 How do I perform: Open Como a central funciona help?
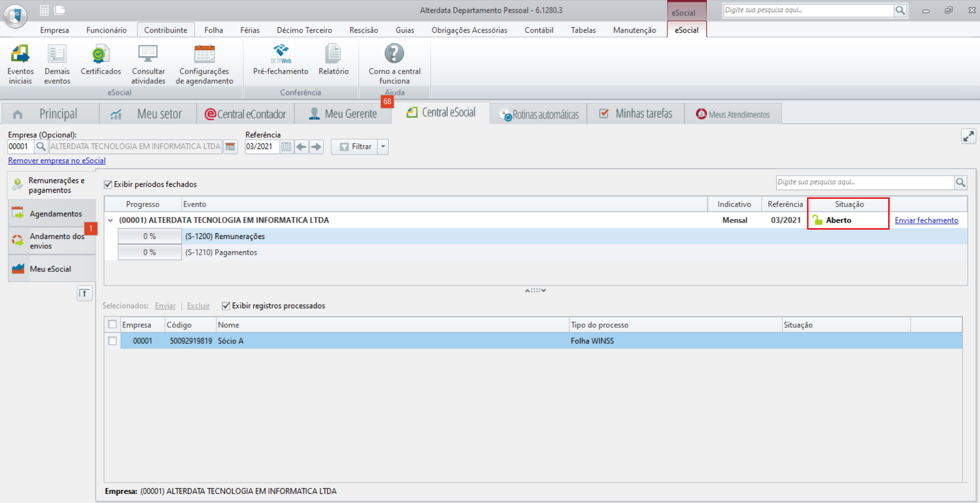coord(394,64)
